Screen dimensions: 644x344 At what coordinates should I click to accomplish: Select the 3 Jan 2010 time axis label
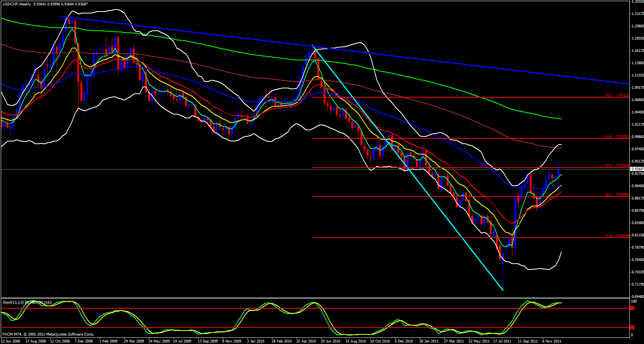[255, 341]
